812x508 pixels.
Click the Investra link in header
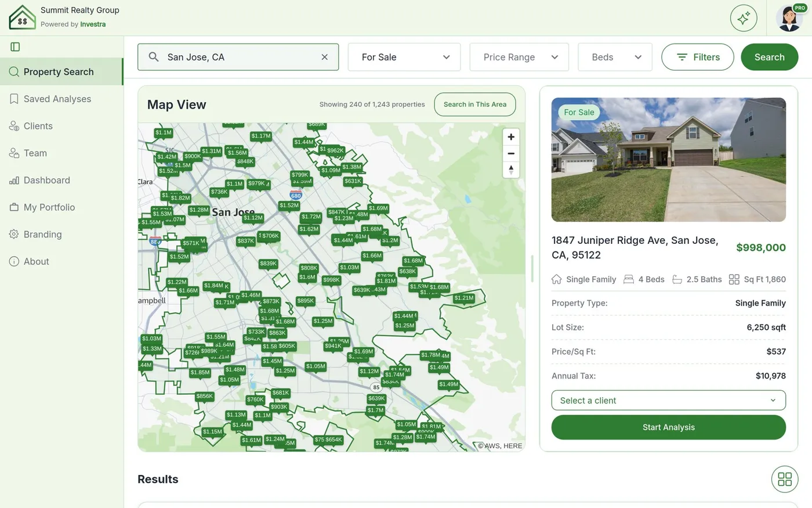click(93, 24)
